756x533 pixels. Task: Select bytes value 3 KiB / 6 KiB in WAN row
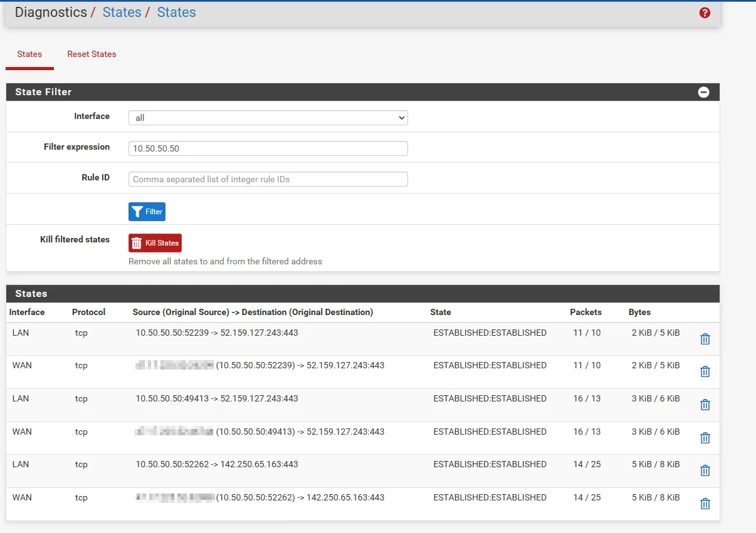pyautogui.click(x=656, y=432)
